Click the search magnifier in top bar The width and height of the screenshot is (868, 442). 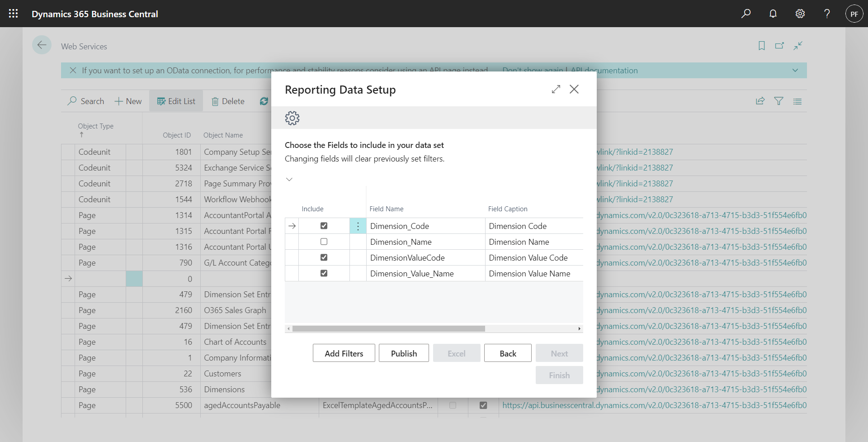pyautogui.click(x=746, y=14)
